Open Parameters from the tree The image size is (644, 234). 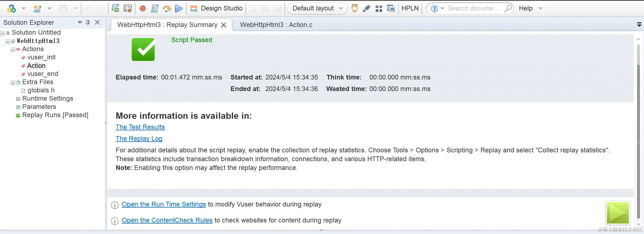tap(39, 107)
